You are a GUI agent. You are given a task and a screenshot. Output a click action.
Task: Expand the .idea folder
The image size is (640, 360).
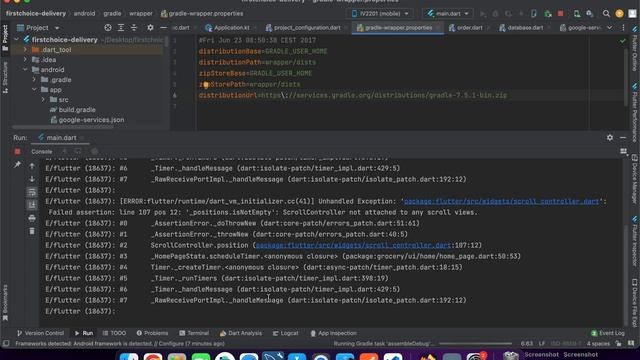pyautogui.click(x=25, y=60)
